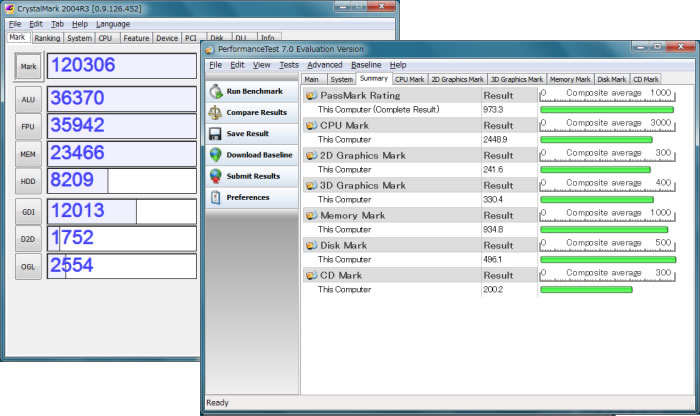Click the 3D Graphics Mark row icon

pyautogui.click(x=311, y=185)
